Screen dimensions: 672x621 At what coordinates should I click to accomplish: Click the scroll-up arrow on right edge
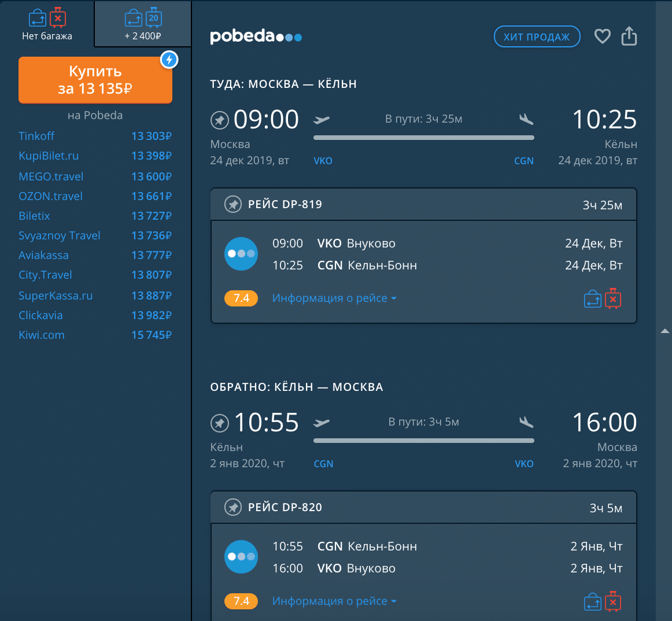click(x=664, y=331)
